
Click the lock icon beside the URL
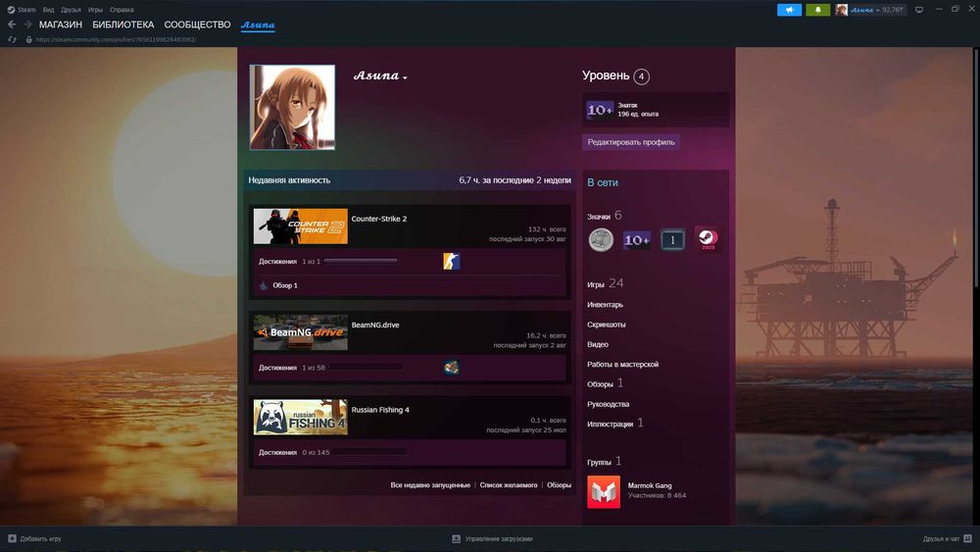[x=28, y=39]
